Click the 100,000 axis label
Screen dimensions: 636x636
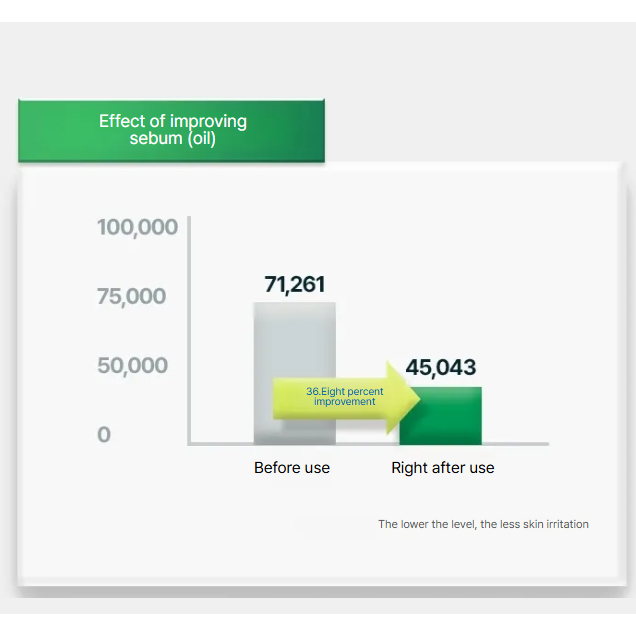[x=137, y=227]
